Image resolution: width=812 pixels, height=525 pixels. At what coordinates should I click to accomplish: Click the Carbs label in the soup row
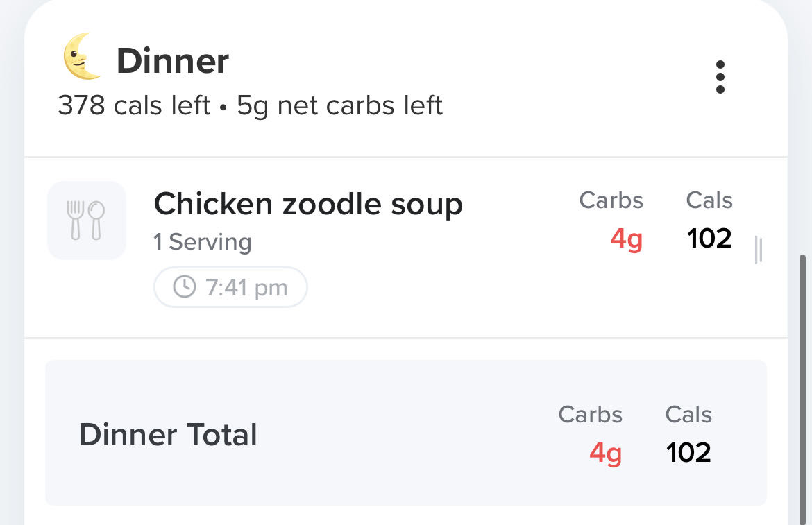(x=611, y=200)
